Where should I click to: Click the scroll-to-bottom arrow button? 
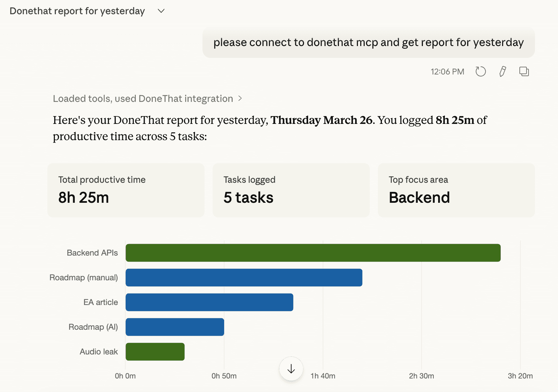[x=291, y=369]
